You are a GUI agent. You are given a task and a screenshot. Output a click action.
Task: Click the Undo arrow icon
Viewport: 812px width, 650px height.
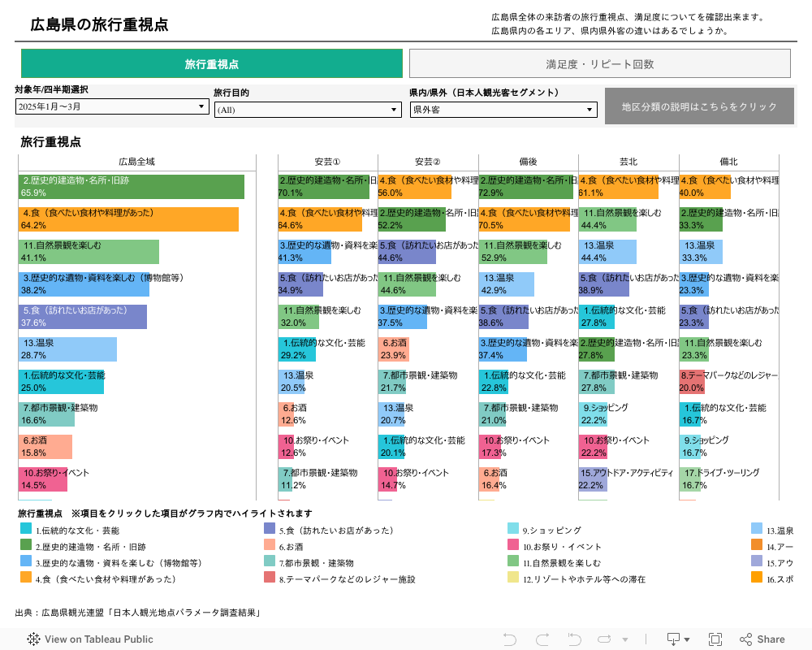(510, 639)
